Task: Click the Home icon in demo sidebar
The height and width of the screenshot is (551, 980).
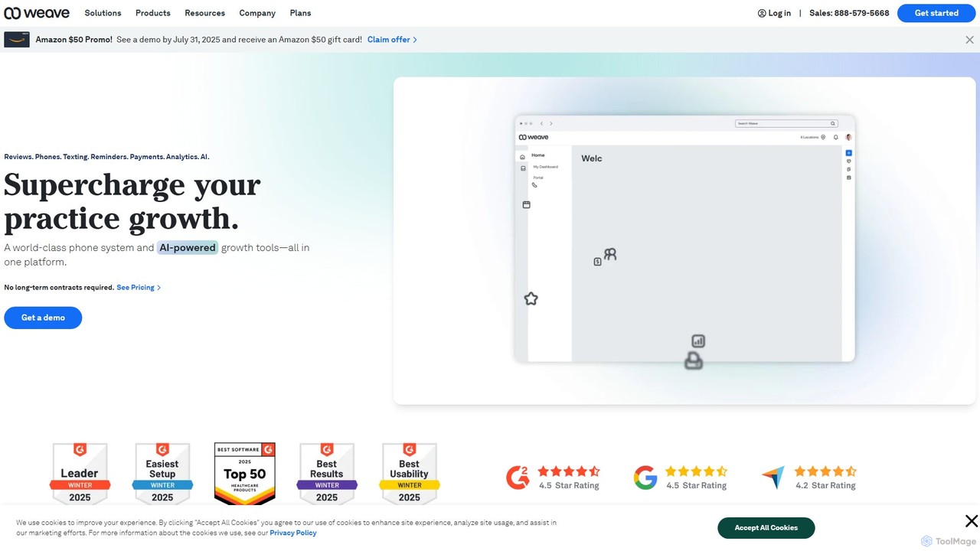Action: click(x=523, y=157)
